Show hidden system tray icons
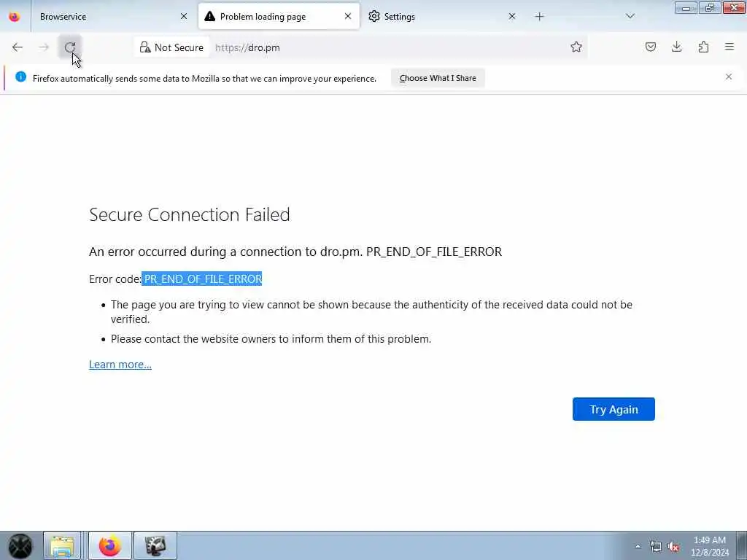 638,546
